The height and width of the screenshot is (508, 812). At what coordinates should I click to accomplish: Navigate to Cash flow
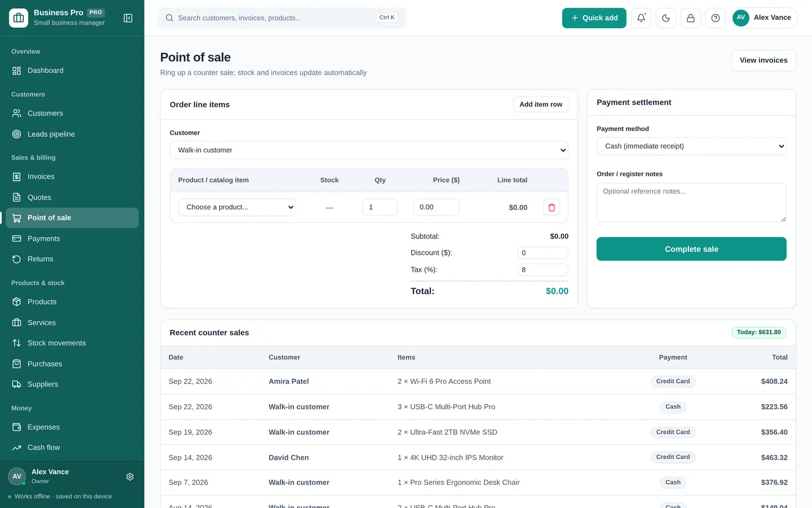point(72,448)
